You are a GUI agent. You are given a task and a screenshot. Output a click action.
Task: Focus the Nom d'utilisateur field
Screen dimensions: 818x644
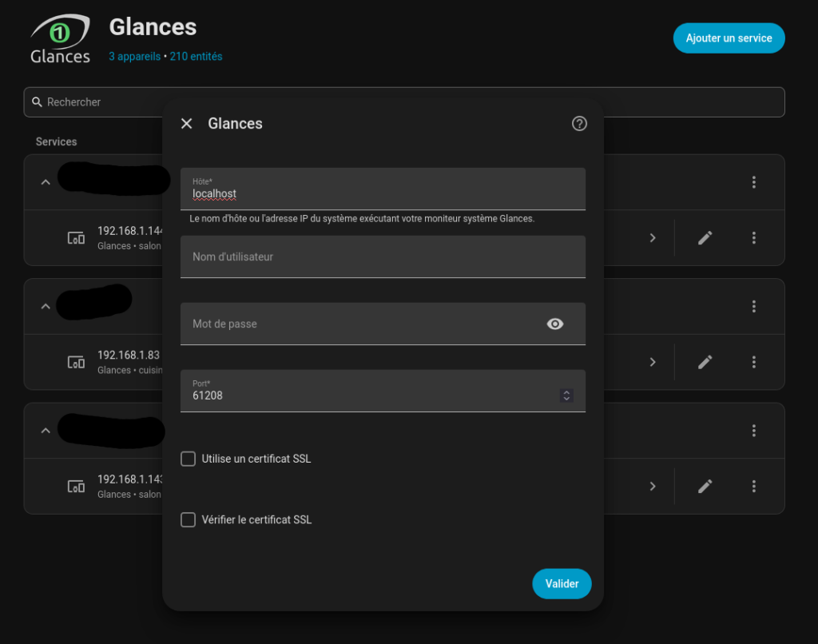coord(383,256)
